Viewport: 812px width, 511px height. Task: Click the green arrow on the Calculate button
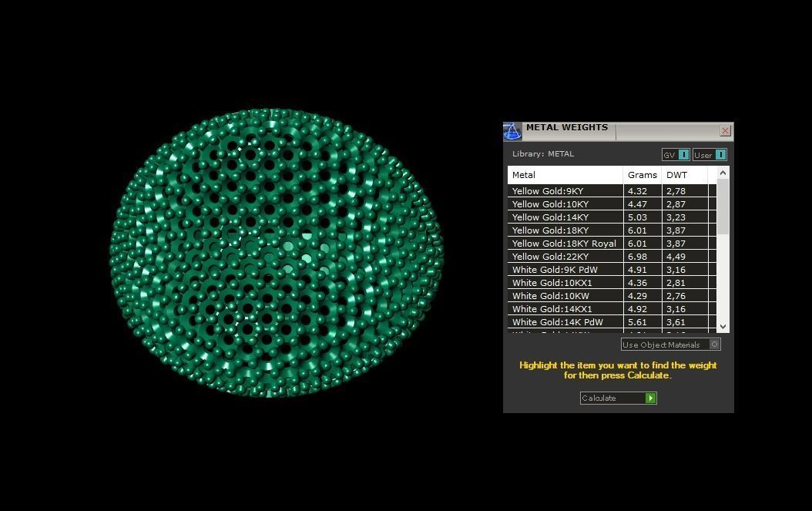(650, 398)
